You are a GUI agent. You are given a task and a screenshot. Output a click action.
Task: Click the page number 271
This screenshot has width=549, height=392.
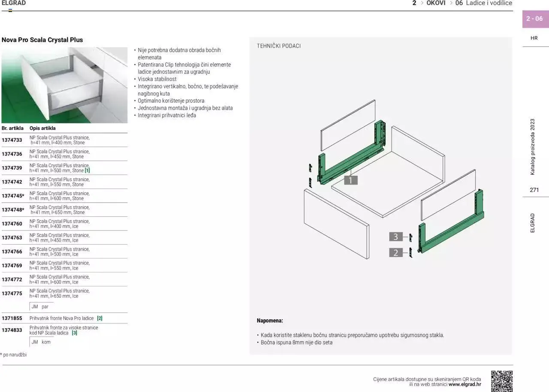[534, 190]
